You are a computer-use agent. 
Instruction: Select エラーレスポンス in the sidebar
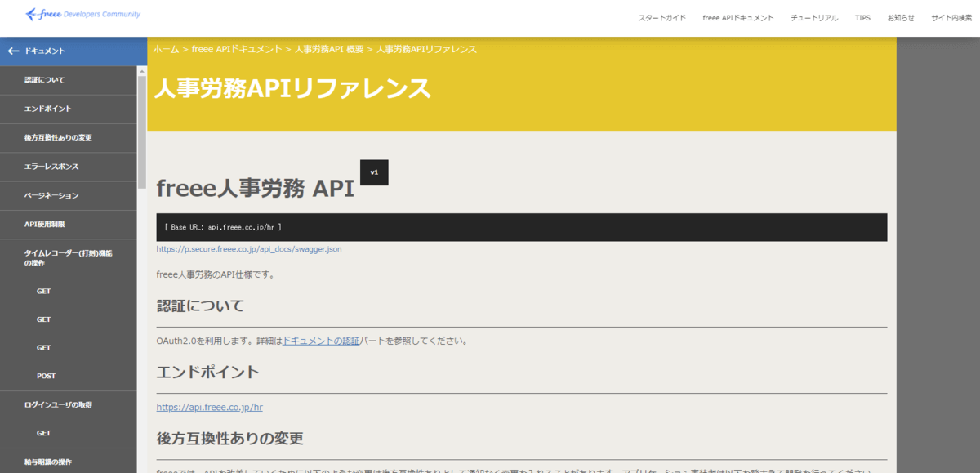[x=69, y=167]
